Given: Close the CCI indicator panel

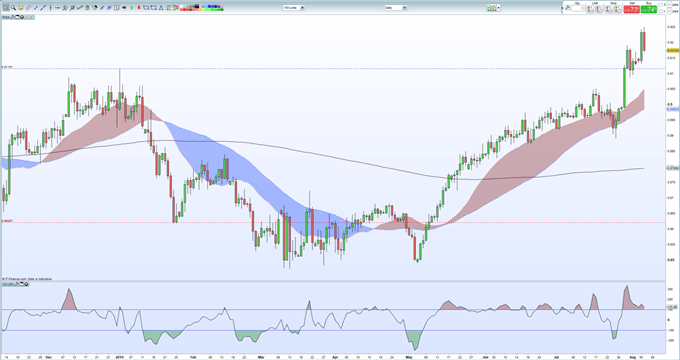Looking at the screenshot, I should click(x=26, y=284).
